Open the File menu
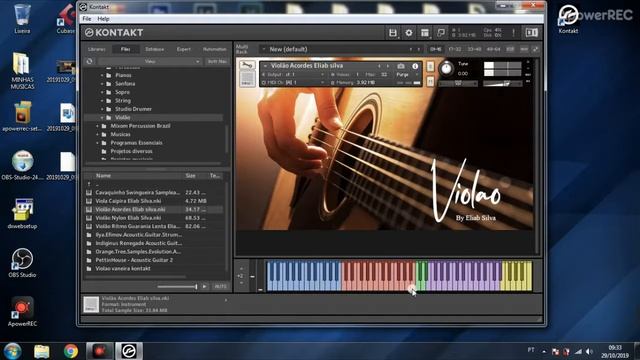 (x=87, y=19)
